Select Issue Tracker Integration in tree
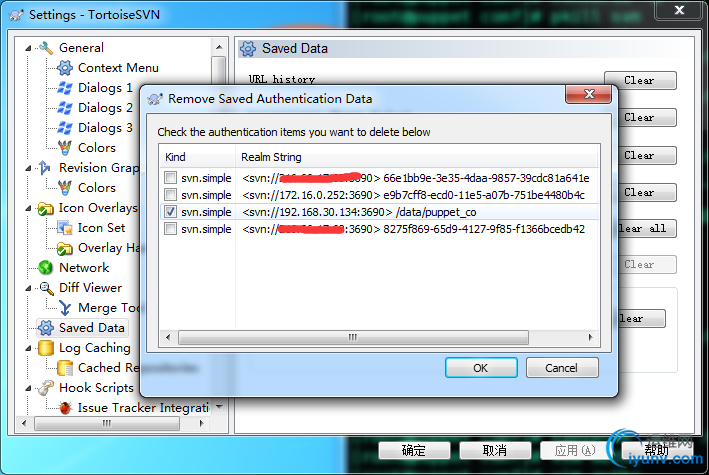709x475 pixels. click(x=144, y=408)
